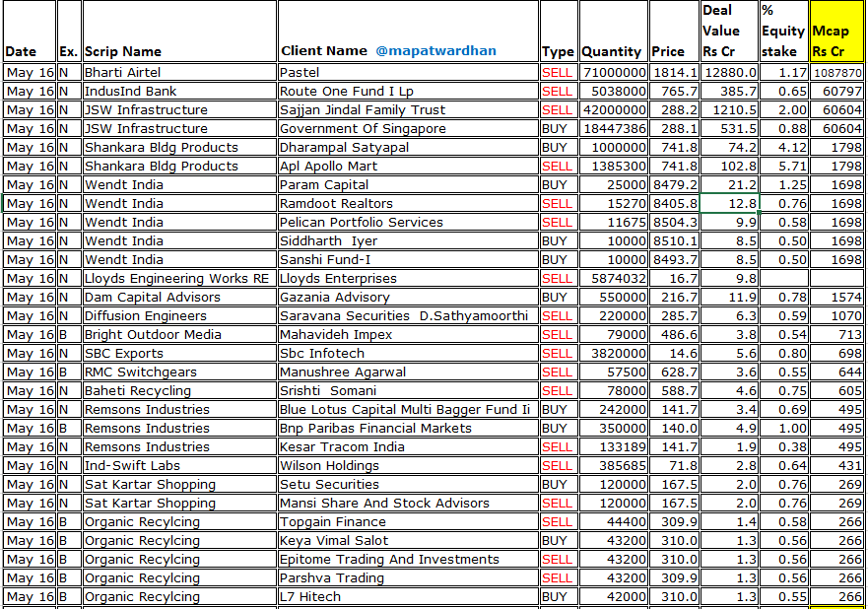Select Mansi Share And Stock Advisors cell

(x=408, y=504)
